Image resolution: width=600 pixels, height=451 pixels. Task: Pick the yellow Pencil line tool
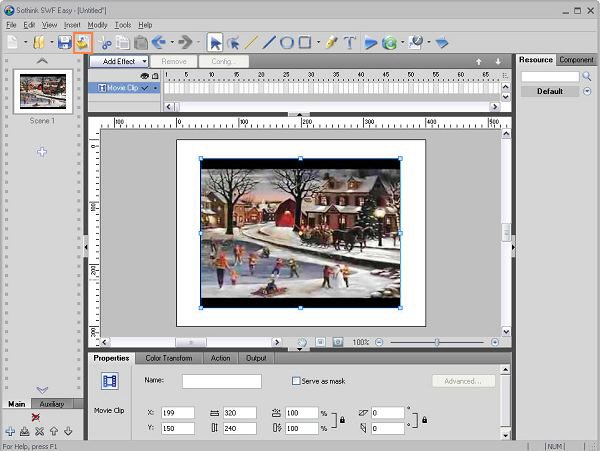click(251, 42)
